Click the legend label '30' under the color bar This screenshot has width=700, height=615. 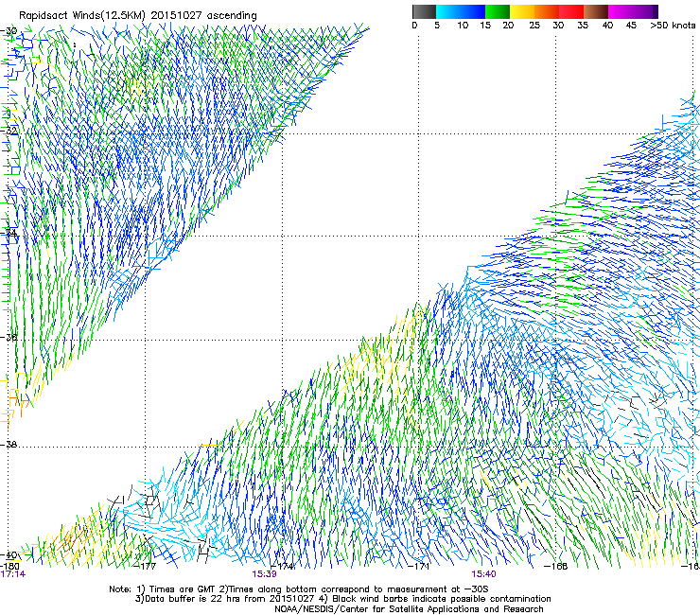(558, 26)
